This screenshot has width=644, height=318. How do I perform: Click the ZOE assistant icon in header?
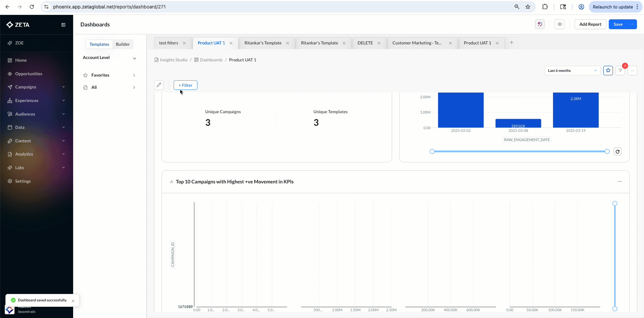[540, 24]
